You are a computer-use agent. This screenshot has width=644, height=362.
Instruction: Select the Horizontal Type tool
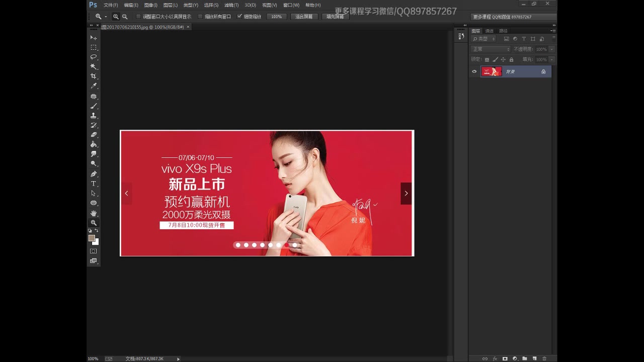[x=94, y=184]
